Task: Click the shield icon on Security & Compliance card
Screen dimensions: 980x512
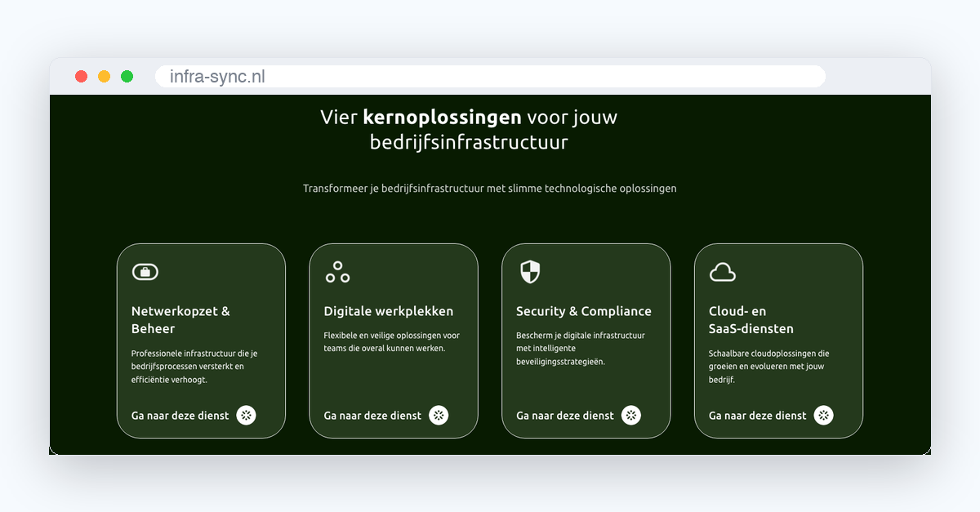Action: 530,272
